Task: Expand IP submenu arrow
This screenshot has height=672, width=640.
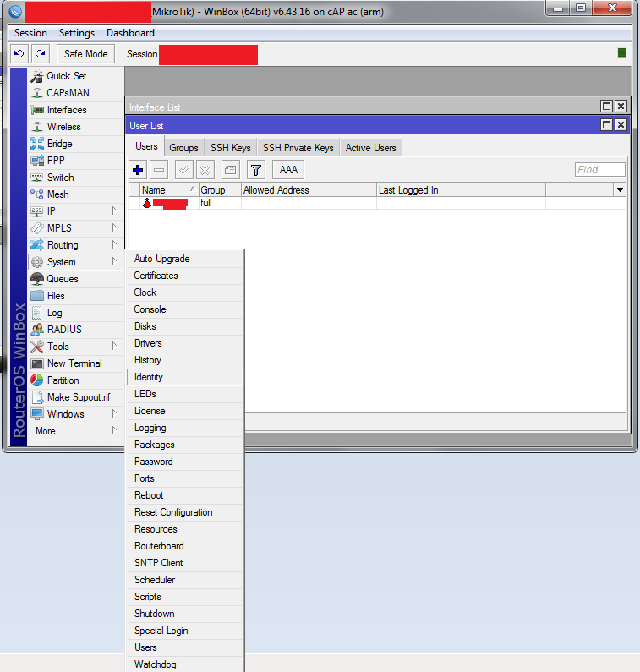Action: click(114, 210)
